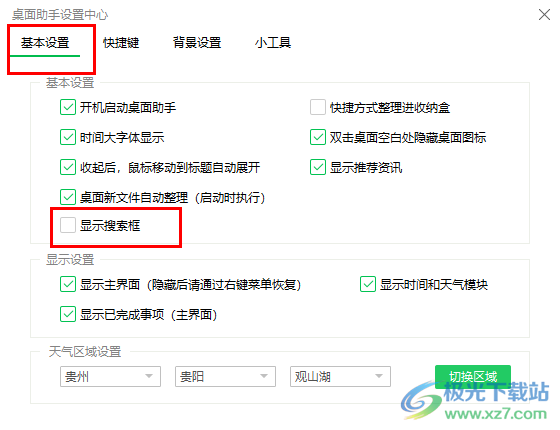Toggle 显示主界面 checkbox

68,284
